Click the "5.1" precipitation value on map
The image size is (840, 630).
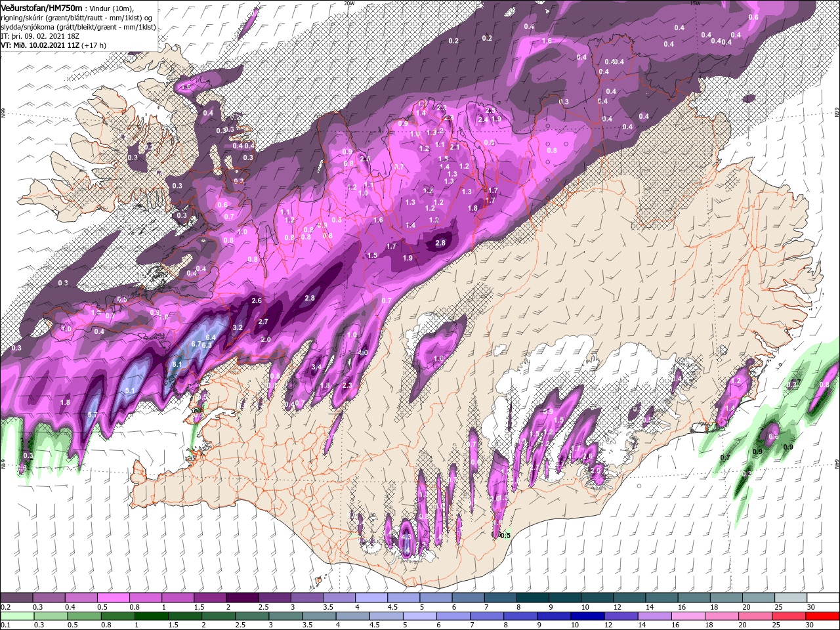[129, 391]
